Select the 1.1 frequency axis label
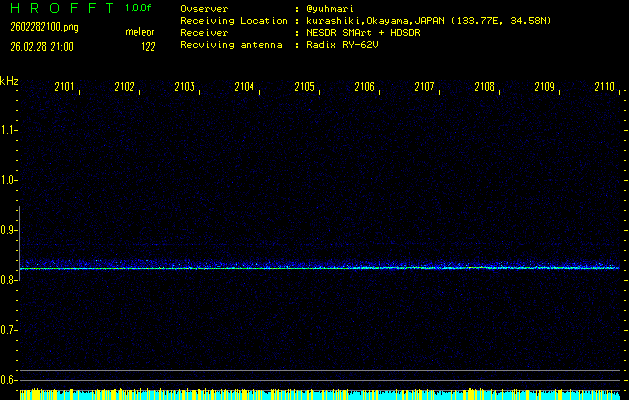 pos(9,130)
